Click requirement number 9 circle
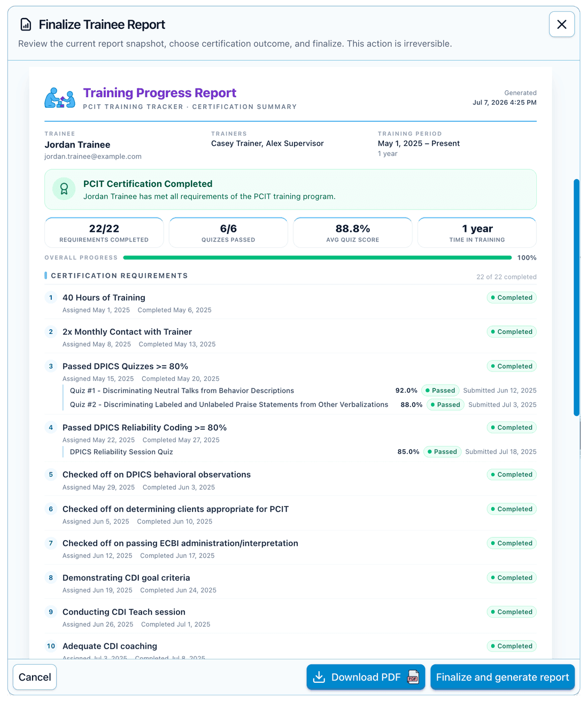 point(51,612)
